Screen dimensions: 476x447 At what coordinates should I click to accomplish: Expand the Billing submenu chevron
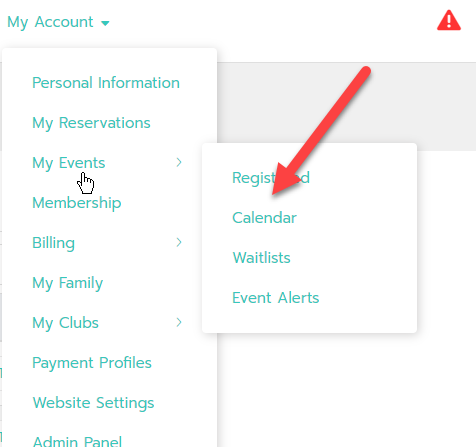click(x=179, y=242)
